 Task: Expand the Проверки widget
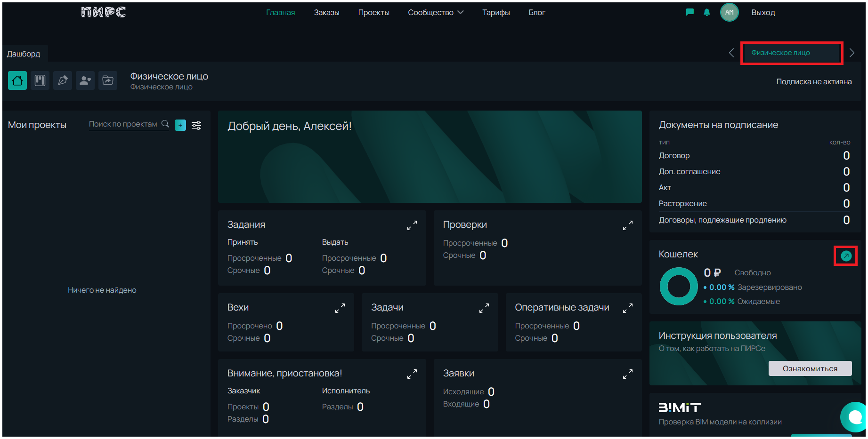[627, 226]
